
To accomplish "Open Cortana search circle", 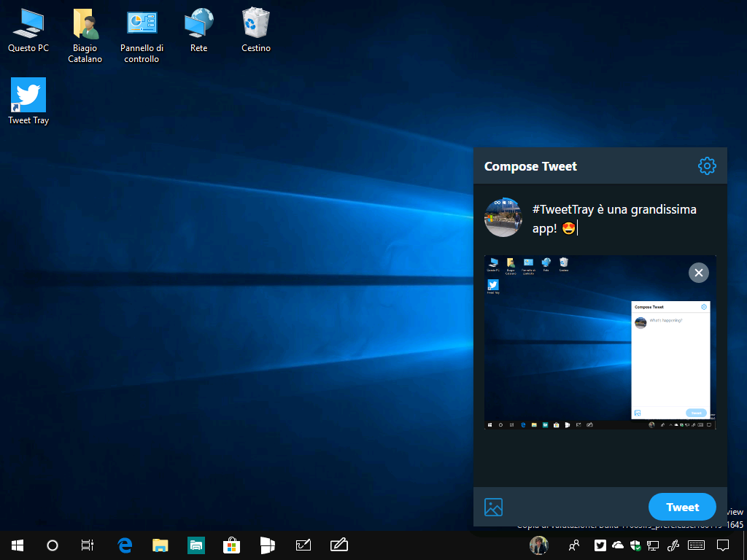I will 53,545.
